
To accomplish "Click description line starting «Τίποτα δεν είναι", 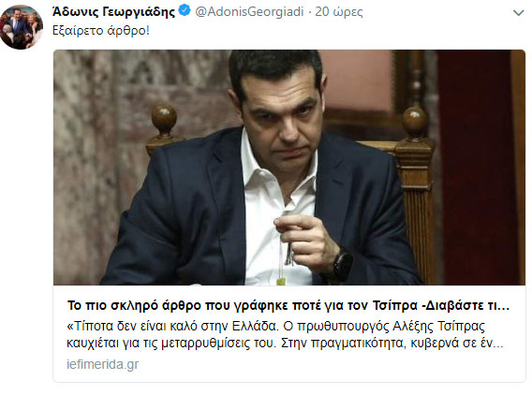I will click(276, 326).
